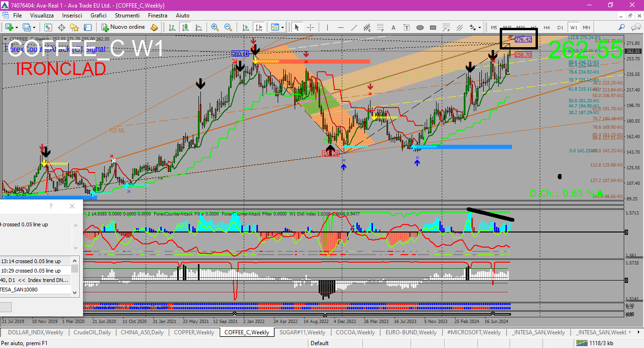
Task: Click the 1118/3 kb connection status
Action: (x=594, y=343)
